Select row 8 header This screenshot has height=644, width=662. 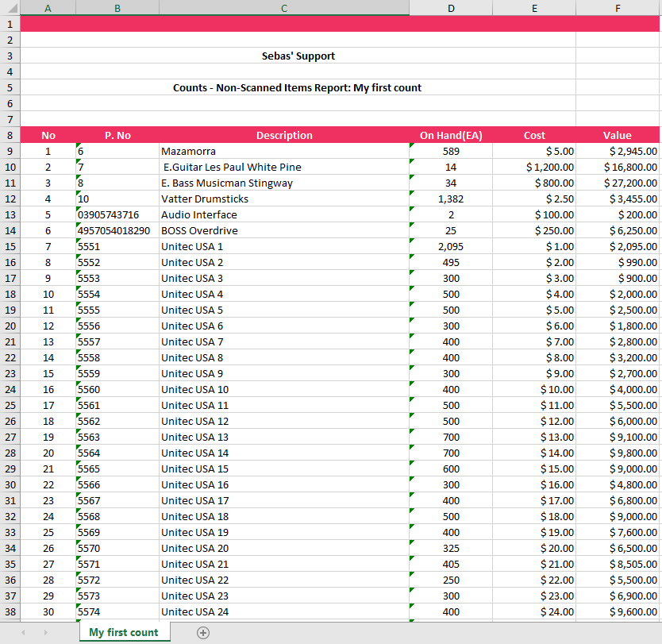click(x=10, y=135)
